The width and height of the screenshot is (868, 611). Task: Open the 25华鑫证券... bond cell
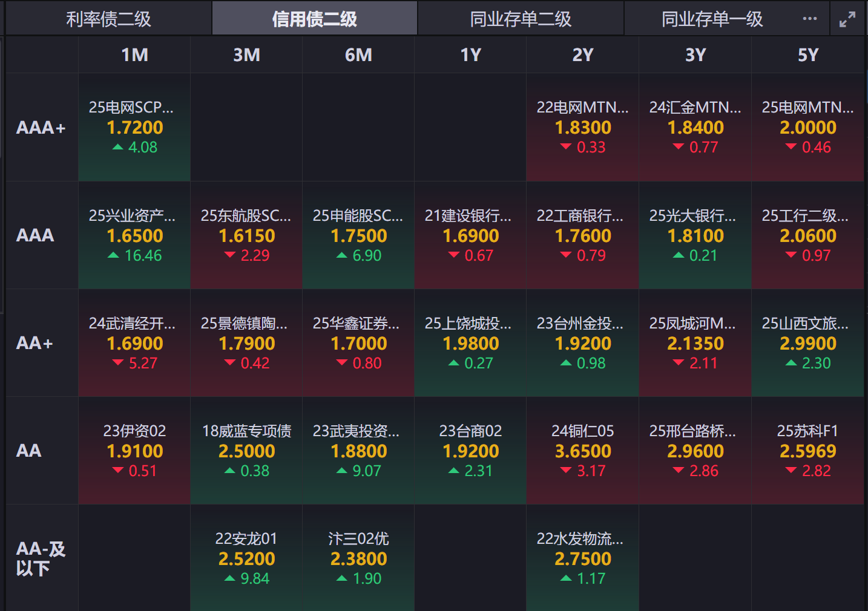[358, 343]
